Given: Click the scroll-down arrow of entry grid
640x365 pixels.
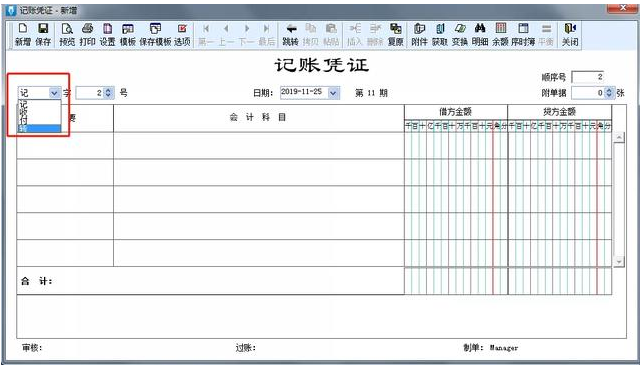Looking at the screenshot, I should tap(619, 261).
